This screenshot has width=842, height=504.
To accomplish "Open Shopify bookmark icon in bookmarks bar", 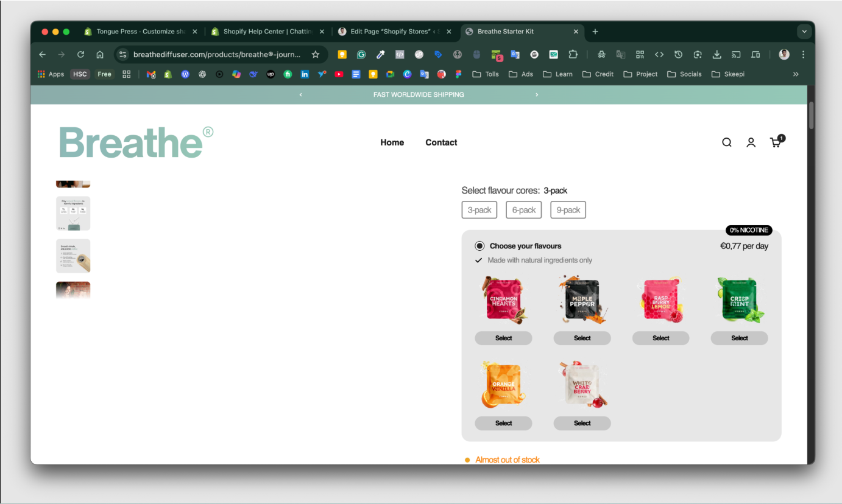I will pos(168,74).
